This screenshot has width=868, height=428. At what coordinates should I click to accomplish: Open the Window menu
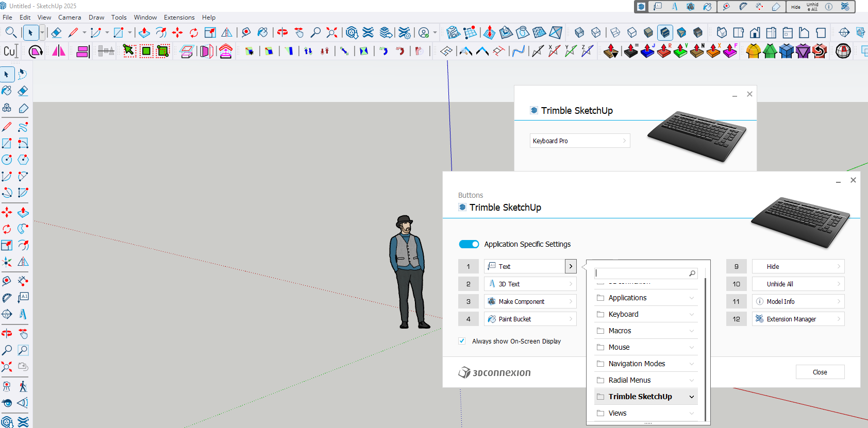click(x=145, y=18)
